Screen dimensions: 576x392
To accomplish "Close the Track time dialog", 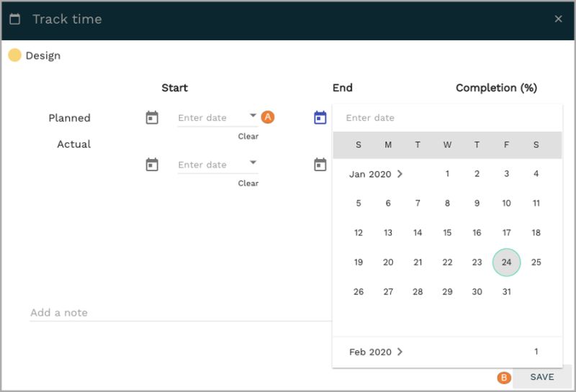I will click(x=559, y=19).
